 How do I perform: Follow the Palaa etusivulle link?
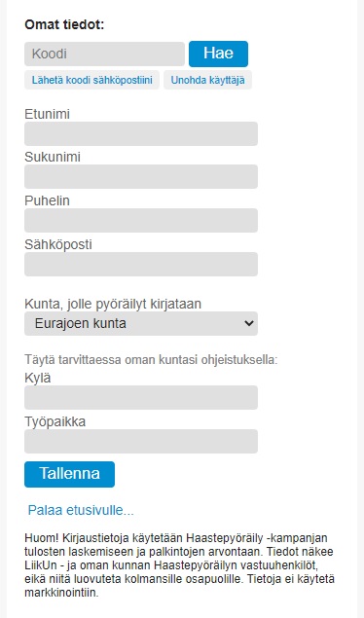(81, 510)
